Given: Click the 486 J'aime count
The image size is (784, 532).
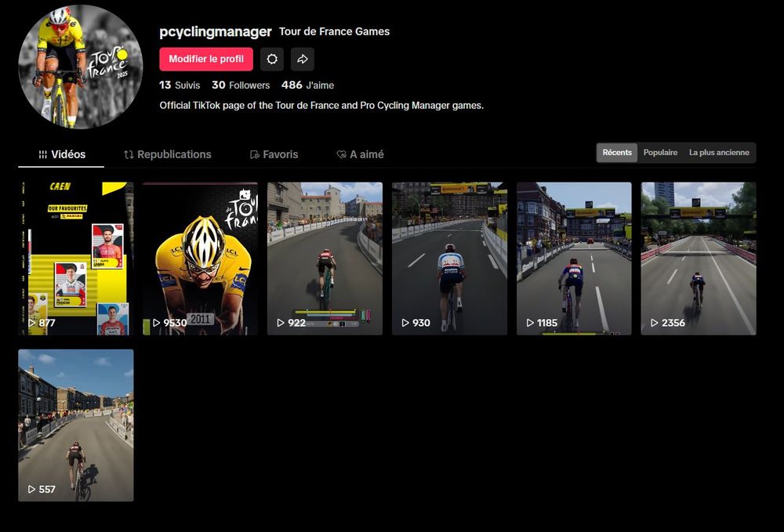Looking at the screenshot, I should point(307,85).
